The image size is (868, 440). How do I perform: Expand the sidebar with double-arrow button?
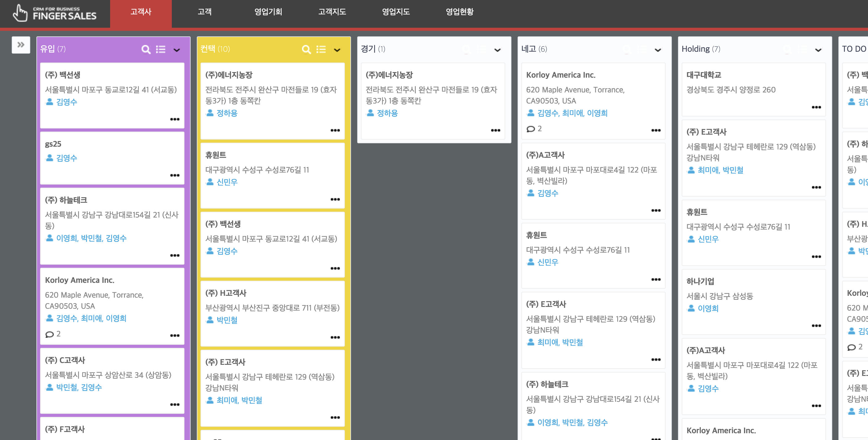pyautogui.click(x=21, y=45)
